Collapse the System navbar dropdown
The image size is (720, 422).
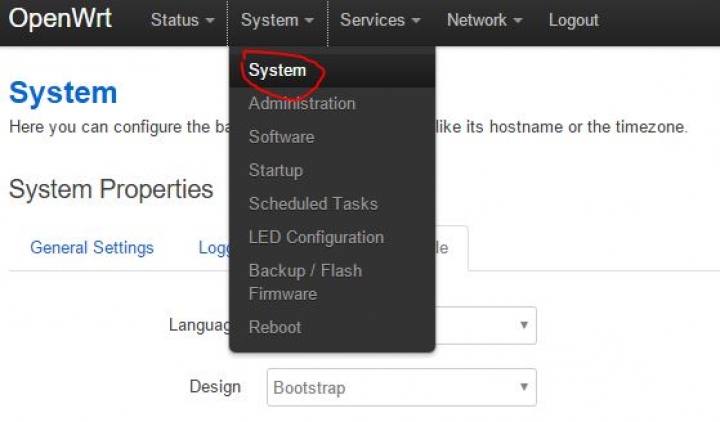pyautogui.click(x=277, y=20)
